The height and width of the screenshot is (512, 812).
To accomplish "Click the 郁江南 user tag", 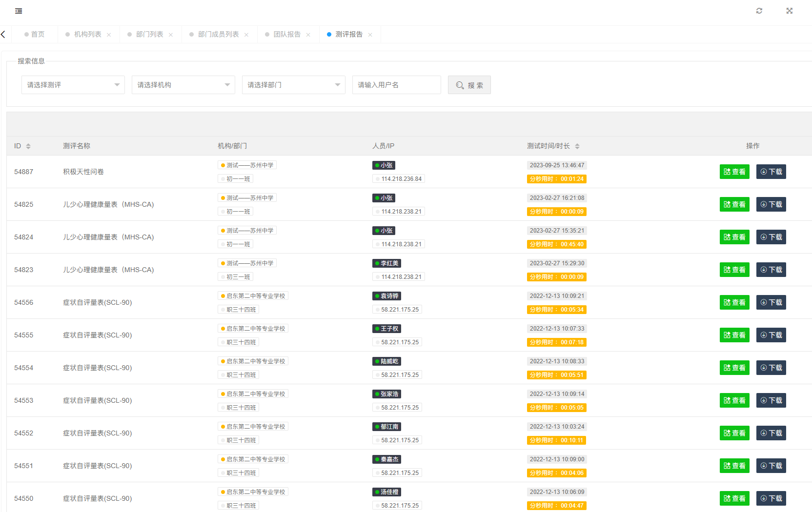I will tap(386, 427).
